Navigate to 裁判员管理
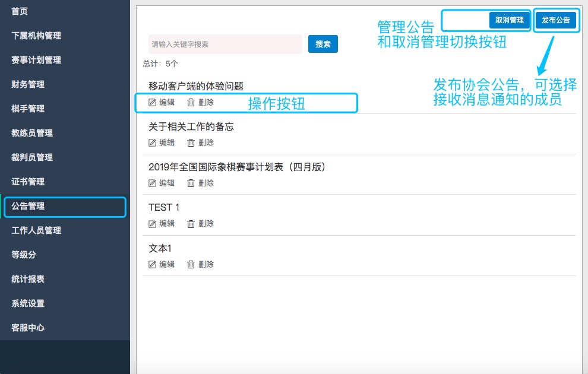Viewport: 588px width, 374px height. 32,157
